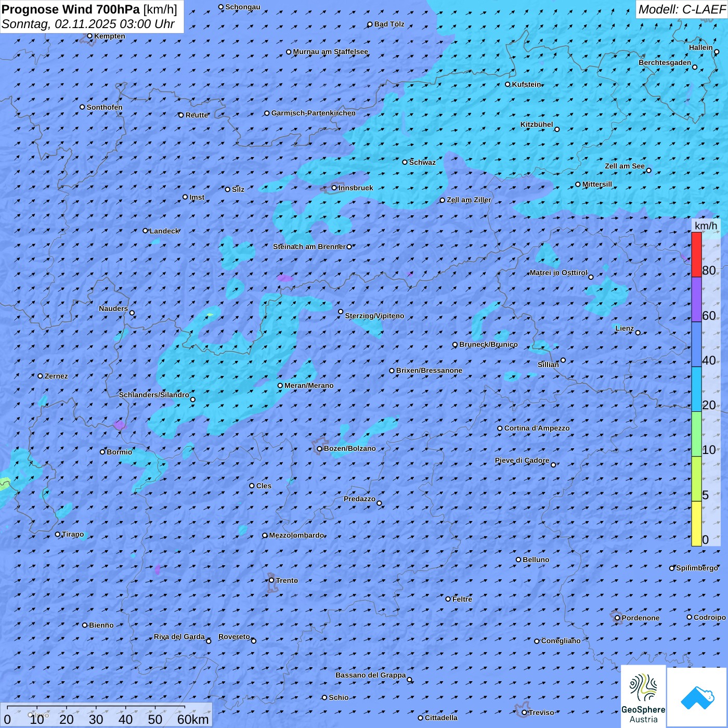The width and height of the screenshot is (728, 728).
Task: Click the date "Sonntag, 02.11.2025 03:00 Uhr"
Action: coord(88,24)
